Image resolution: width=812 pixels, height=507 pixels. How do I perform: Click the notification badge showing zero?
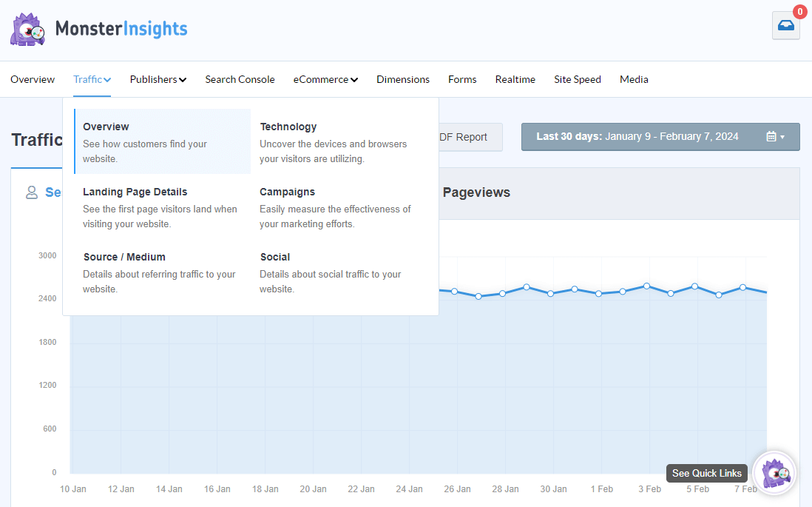[x=799, y=11]
